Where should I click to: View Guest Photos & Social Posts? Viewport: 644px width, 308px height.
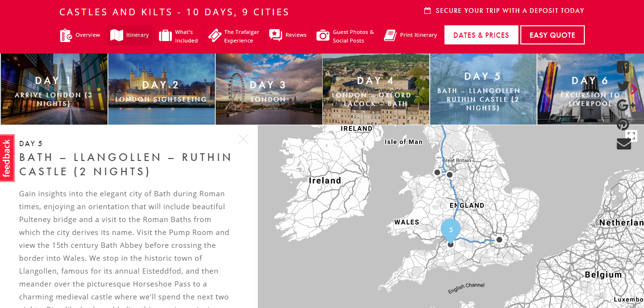346,36
